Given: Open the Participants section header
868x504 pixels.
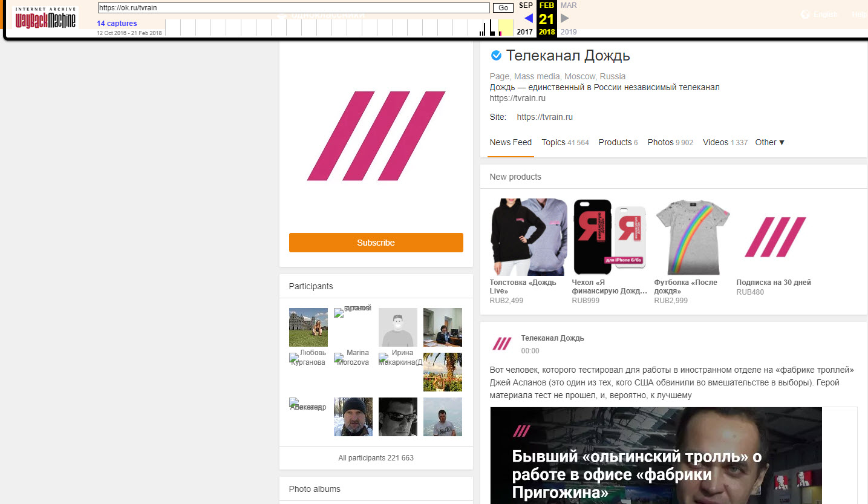Looking at the screenshot, I should [x=311, y=286].
